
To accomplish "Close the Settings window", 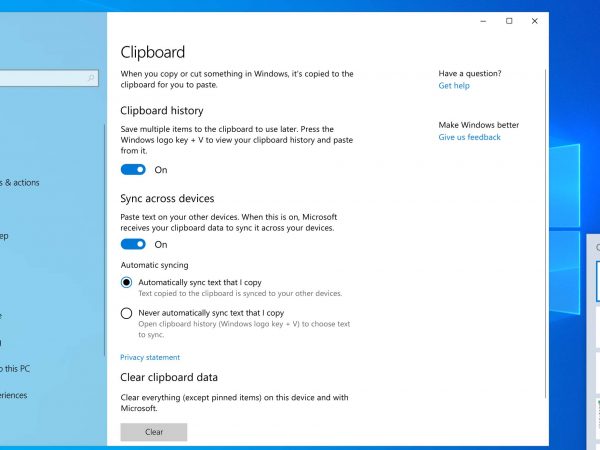I will point(535,21).
